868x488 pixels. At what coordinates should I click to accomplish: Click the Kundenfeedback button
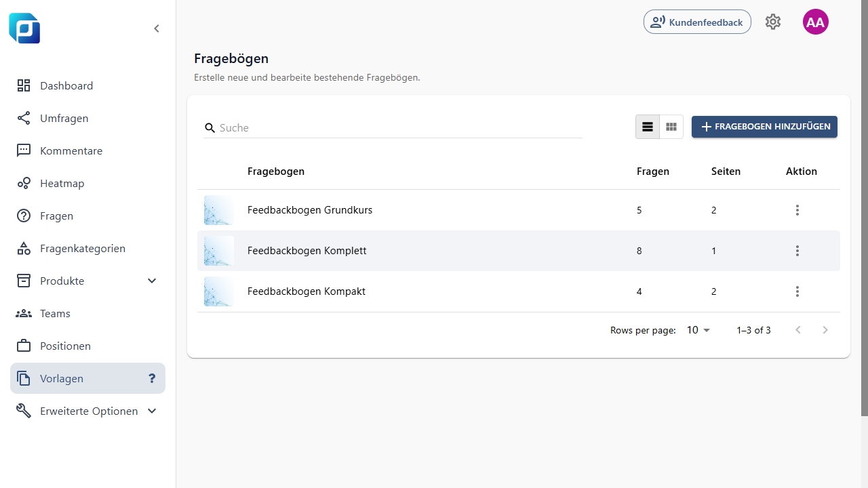tap(697, 22)
